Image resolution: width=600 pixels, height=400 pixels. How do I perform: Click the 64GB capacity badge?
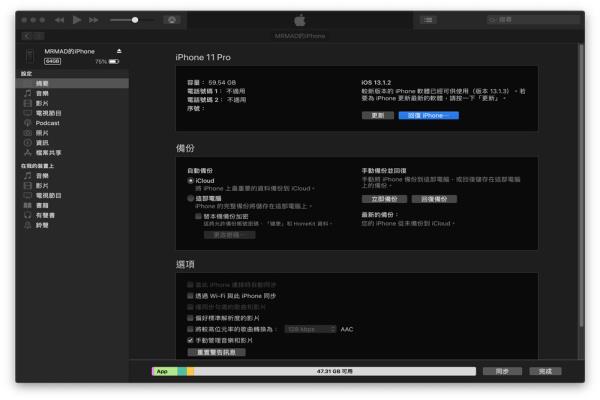(52, 61)
